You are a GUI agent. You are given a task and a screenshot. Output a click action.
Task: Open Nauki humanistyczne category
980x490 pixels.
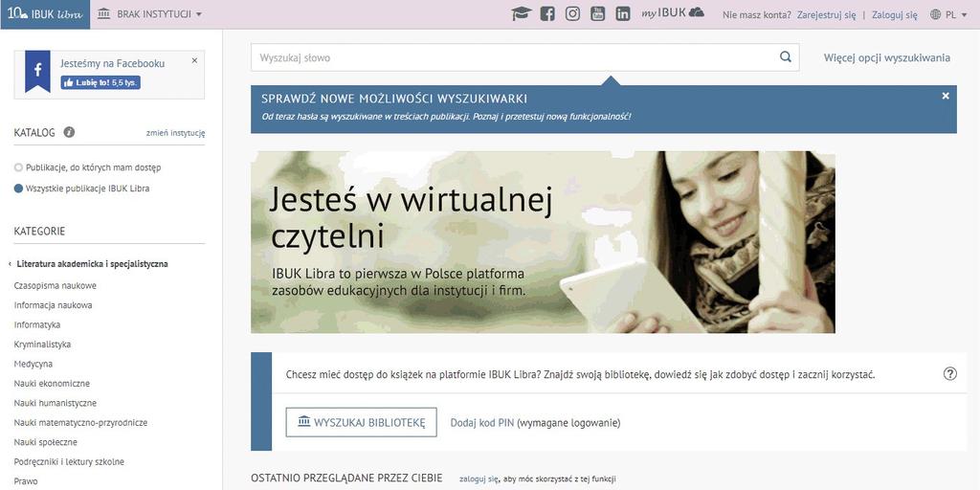pos(55,403)
